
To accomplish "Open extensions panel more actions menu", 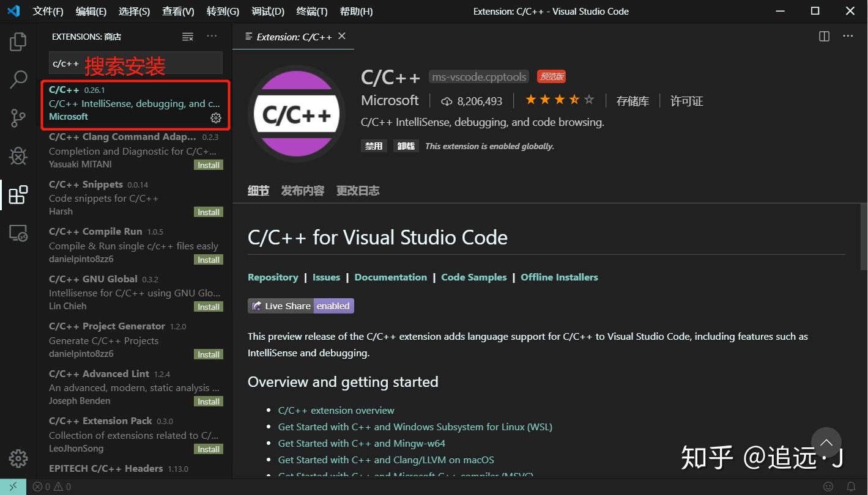I will [x=212, y=37].
